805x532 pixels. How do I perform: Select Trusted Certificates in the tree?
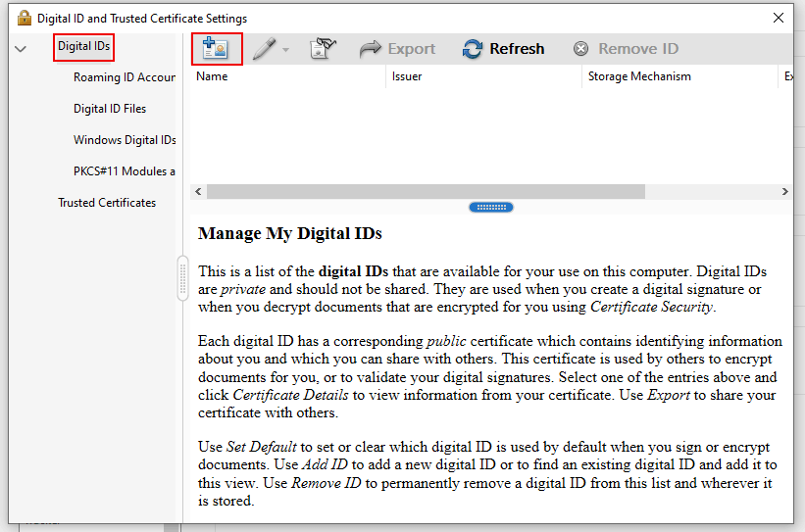pyautogui.click(x=107, y=203)
